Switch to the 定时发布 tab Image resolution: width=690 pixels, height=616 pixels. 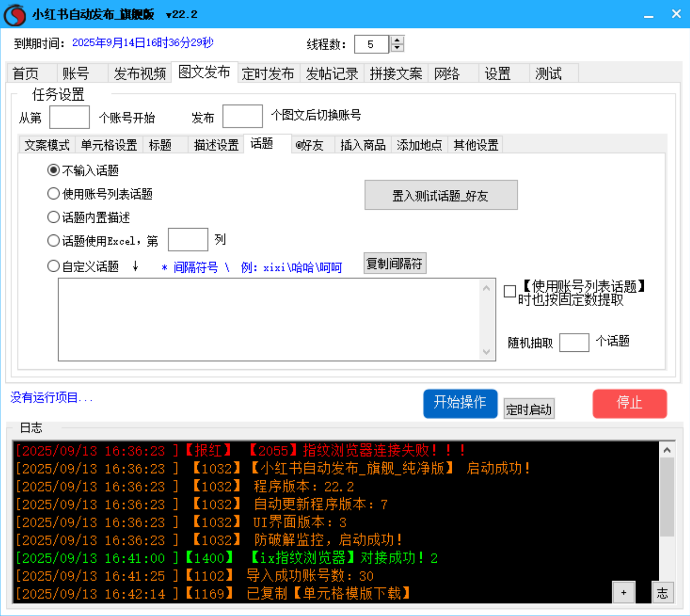(x=268, y=74)
